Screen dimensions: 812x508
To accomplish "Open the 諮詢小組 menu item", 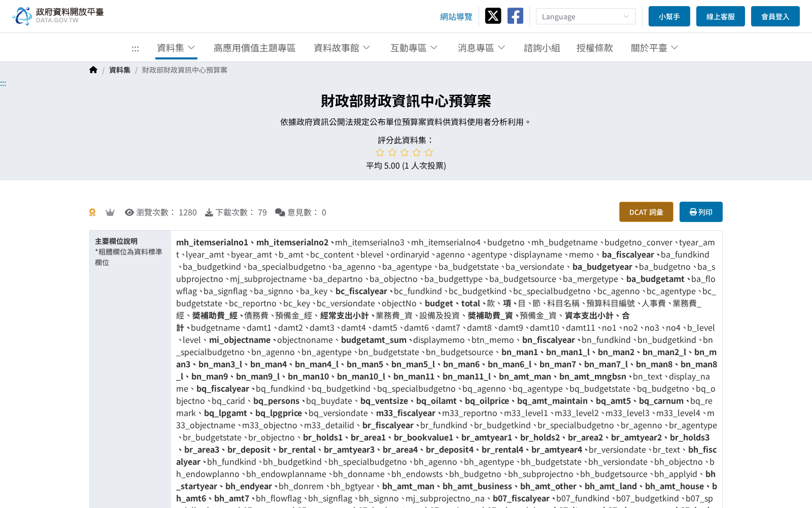I will [542, 48].
